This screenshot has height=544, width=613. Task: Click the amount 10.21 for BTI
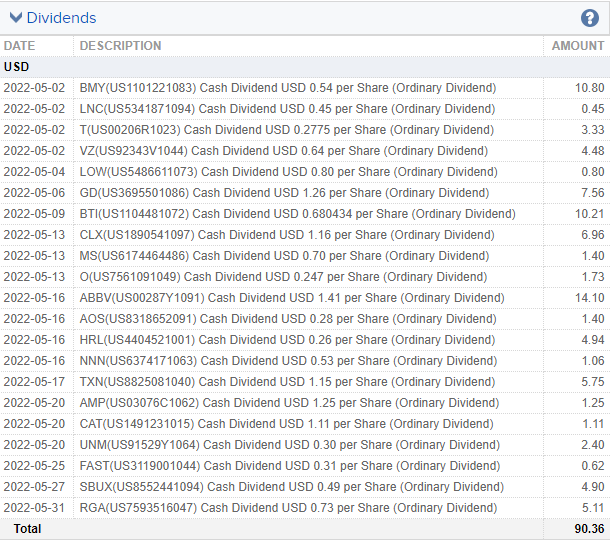[590, 214]
